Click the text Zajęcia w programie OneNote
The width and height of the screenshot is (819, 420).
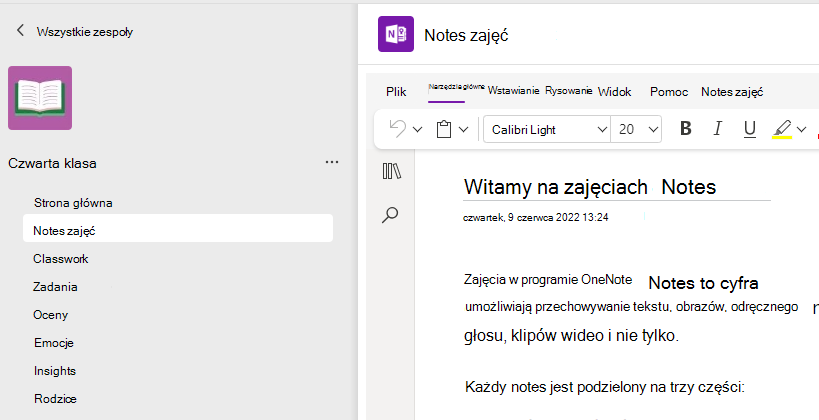click(x=548, y=279)
